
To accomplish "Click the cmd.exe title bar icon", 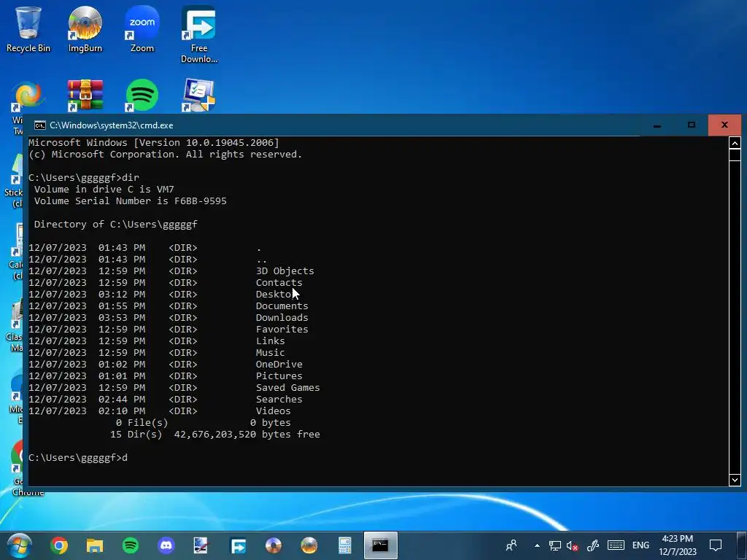I will click(x=40, y=125).
